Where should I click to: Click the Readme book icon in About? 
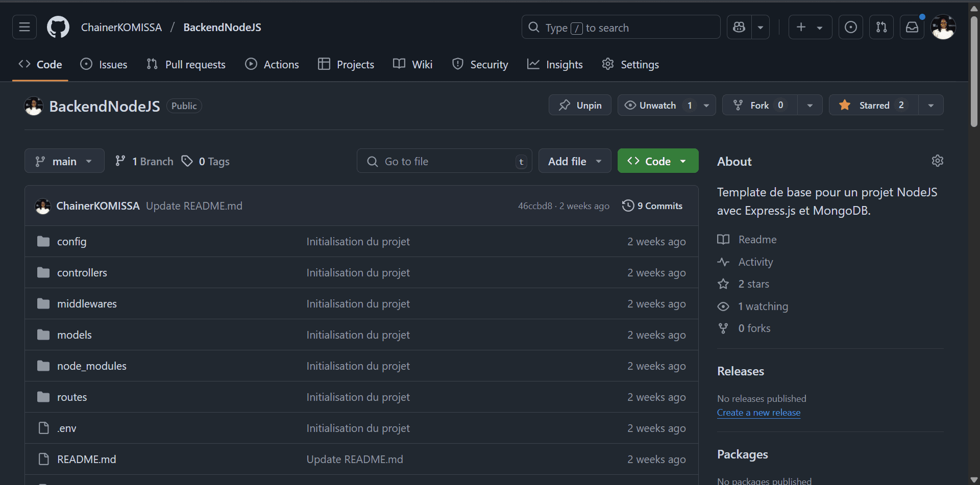[x=723, y=239]
